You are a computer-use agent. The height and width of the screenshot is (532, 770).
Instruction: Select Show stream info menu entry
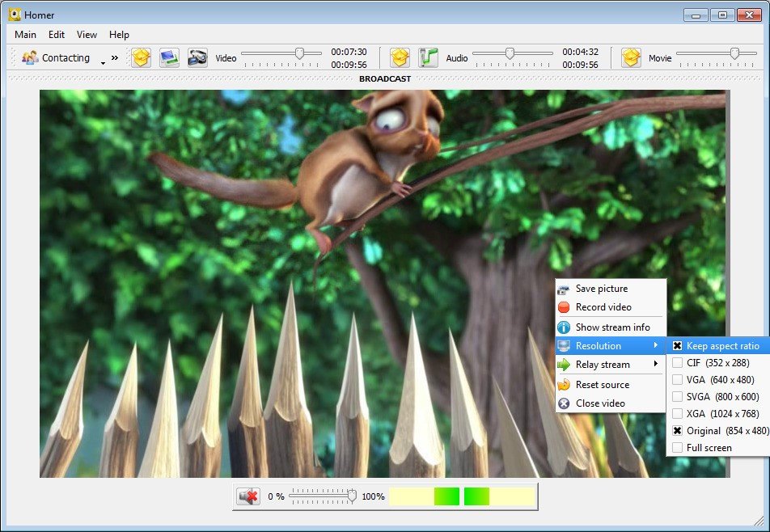pos(611,327)
